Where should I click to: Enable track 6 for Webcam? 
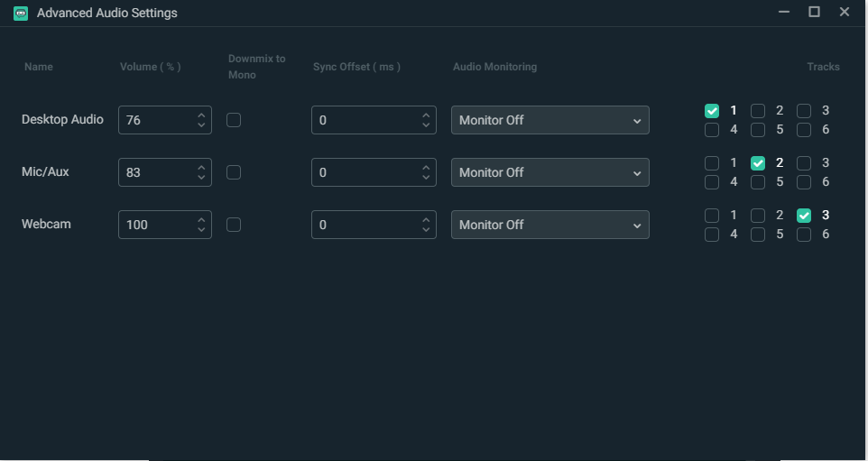point(804,235)
